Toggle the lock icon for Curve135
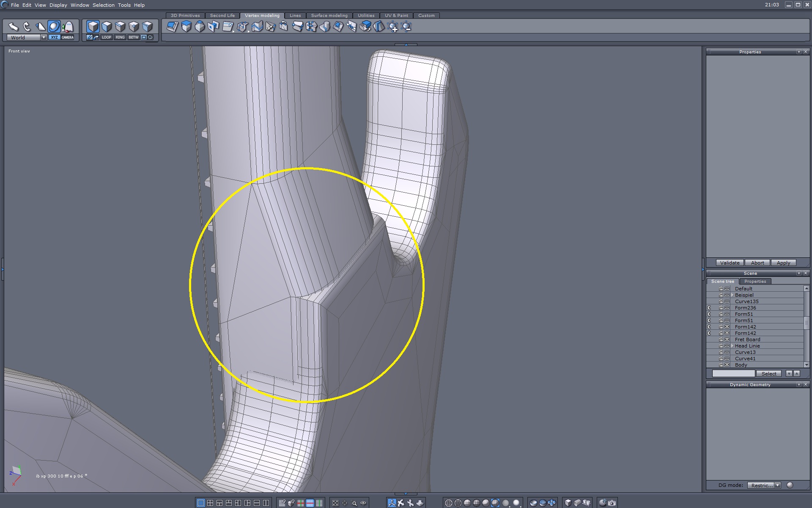812x508 pixels. [x=721, y=301]
